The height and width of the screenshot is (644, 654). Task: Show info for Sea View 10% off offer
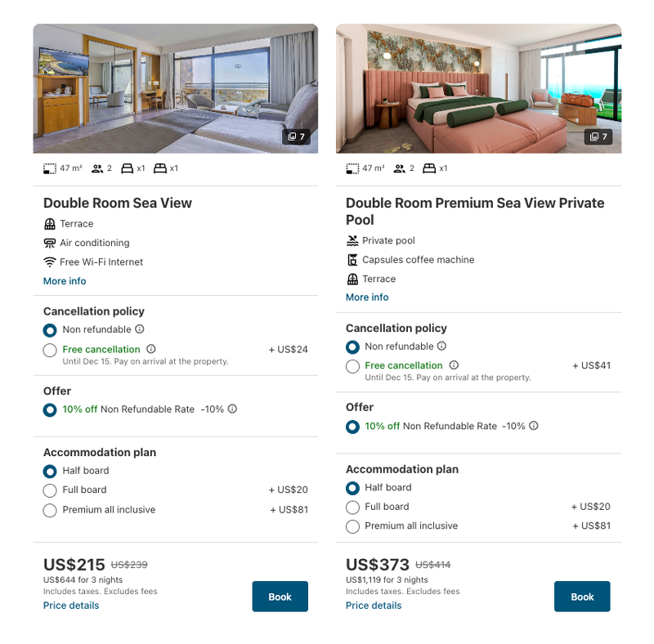coord(232,409)
